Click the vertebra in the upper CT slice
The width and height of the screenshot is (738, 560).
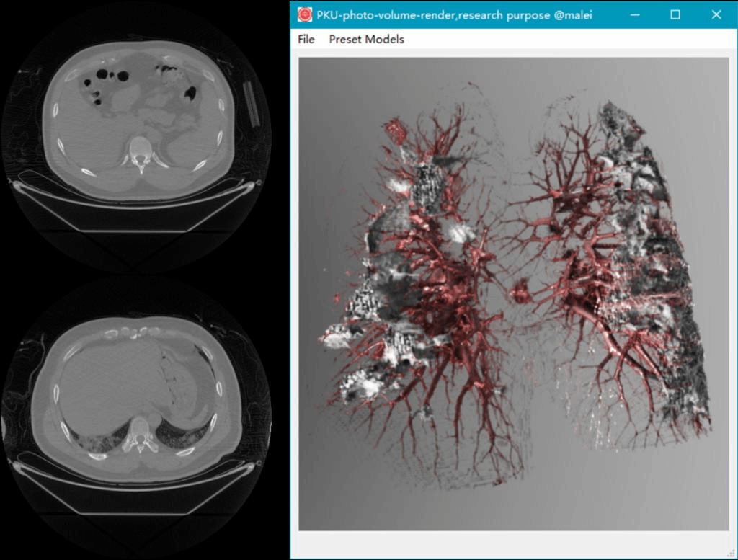click(138, 152)
